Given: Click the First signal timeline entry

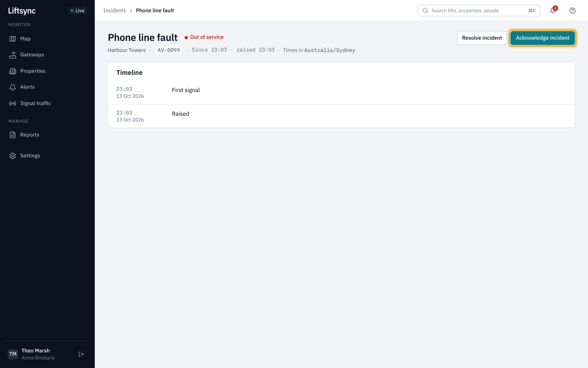Looking at the screenshot, I should 341,93.
